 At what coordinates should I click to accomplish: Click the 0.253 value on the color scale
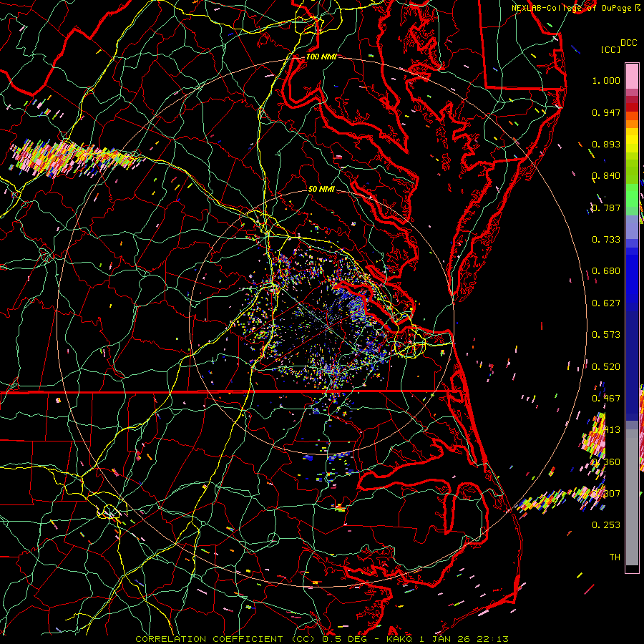pos(606,525)
